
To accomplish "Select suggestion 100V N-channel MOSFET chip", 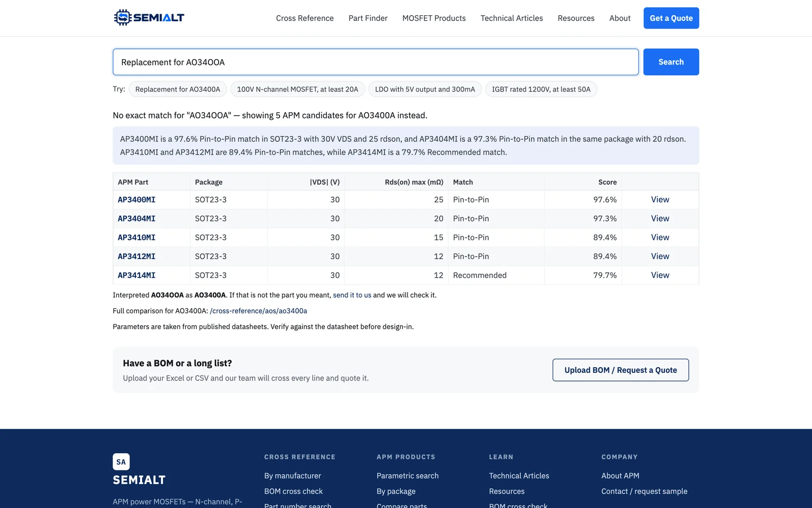I will 297,89.
